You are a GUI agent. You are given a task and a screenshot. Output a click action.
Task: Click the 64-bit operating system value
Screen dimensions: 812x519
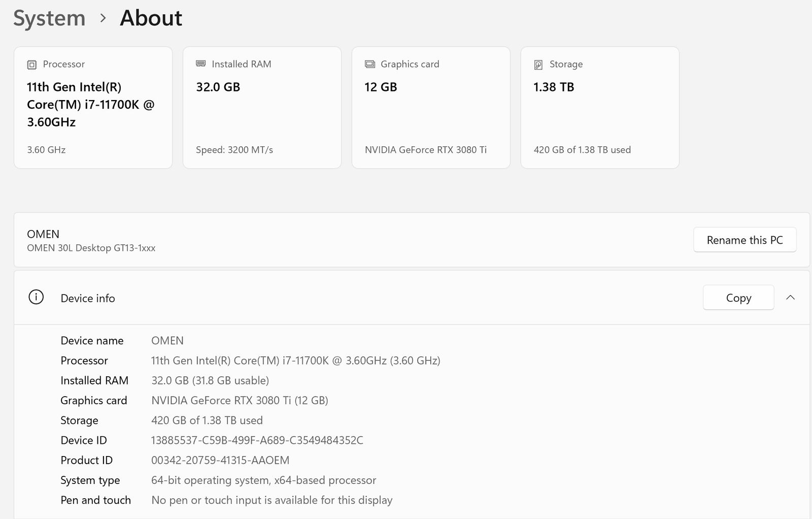(x=264, y=480)
